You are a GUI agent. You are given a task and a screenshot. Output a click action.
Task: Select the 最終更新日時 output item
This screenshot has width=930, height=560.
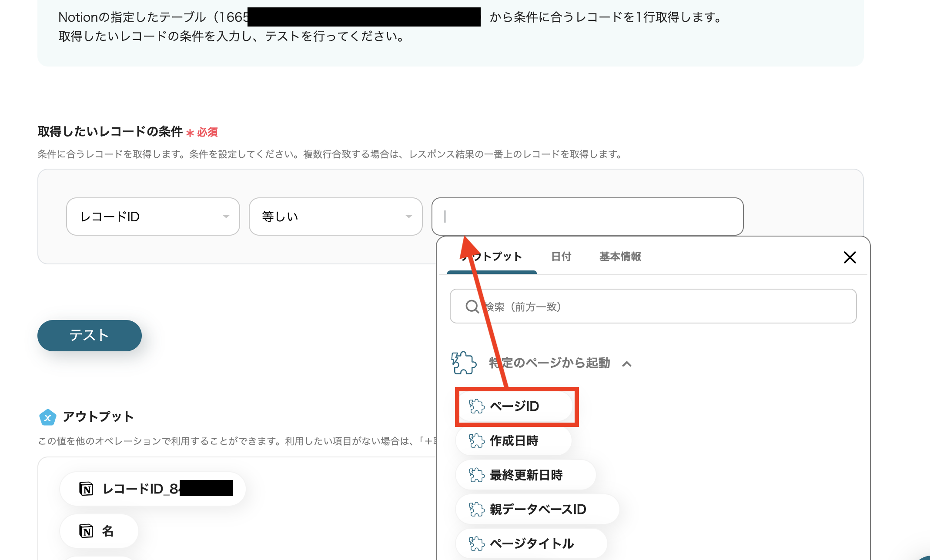[x=525, y=475]
